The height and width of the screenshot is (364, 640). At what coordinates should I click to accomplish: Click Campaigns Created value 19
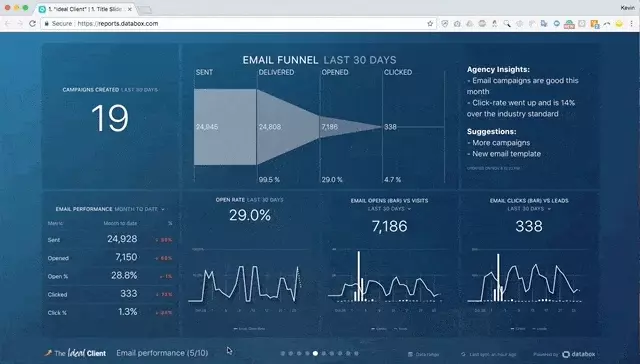110,118
